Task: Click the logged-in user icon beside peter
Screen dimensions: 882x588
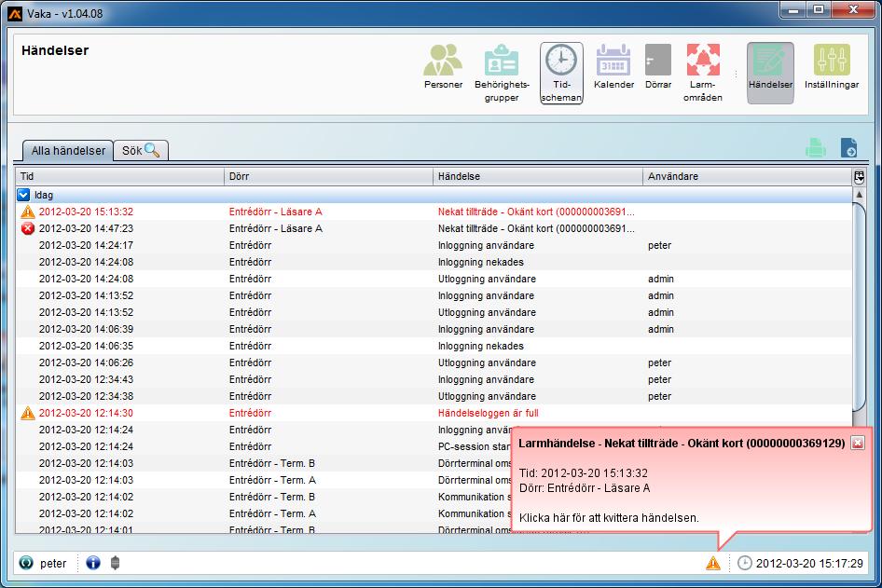Action: tap(26, 563)
